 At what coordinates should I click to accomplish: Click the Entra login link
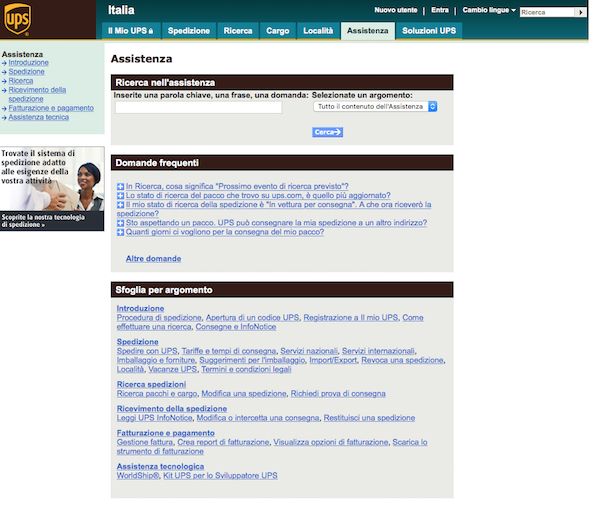[440, 10]
